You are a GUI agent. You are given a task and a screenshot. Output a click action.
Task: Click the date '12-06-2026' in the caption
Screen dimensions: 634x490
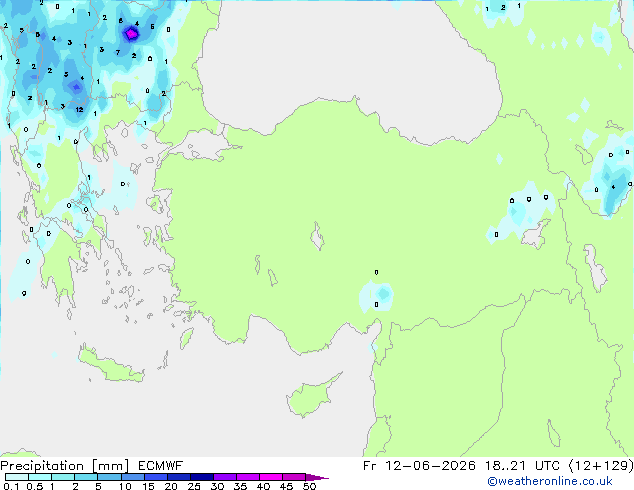point(430,466)
